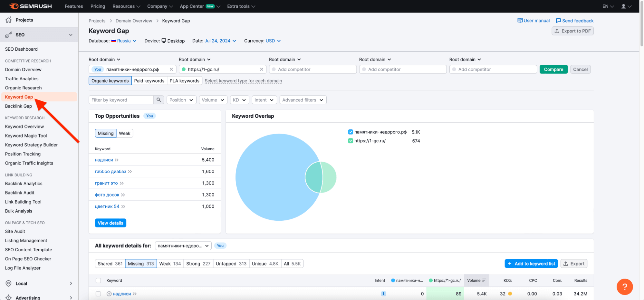
Task: Select the Unique 4.8K tab
Action: point(265,264)
